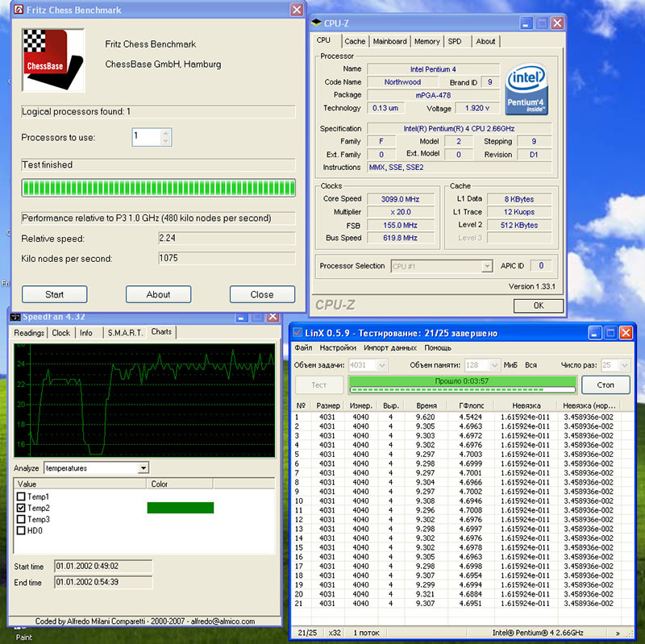Click the Kilo nodes per second value 1075

pos(227,258)
